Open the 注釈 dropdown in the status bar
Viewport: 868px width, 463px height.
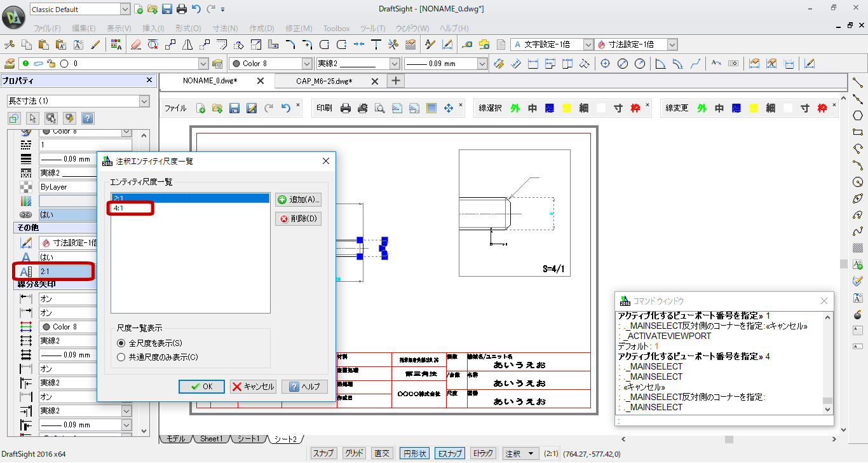tap(520, 453)
